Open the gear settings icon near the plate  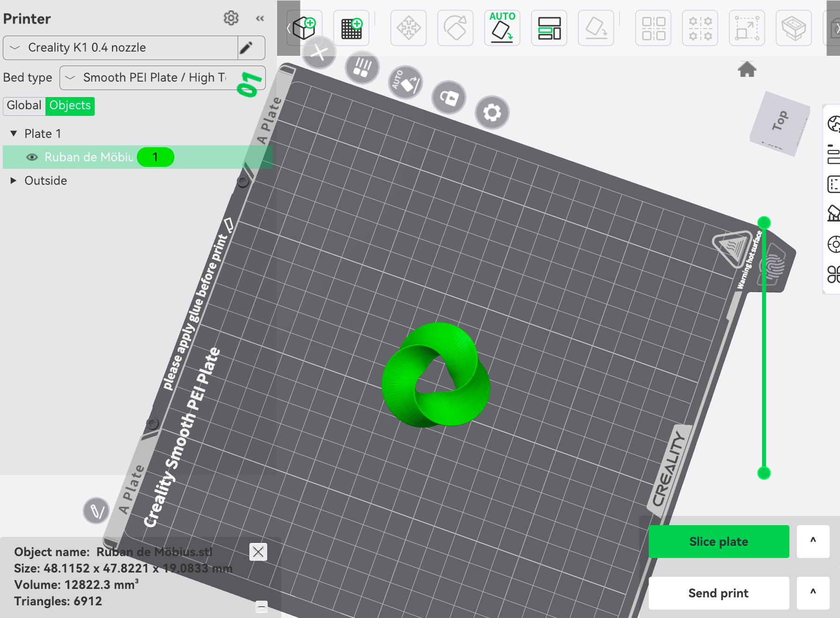pyautogui.click(x=492, y=112)
